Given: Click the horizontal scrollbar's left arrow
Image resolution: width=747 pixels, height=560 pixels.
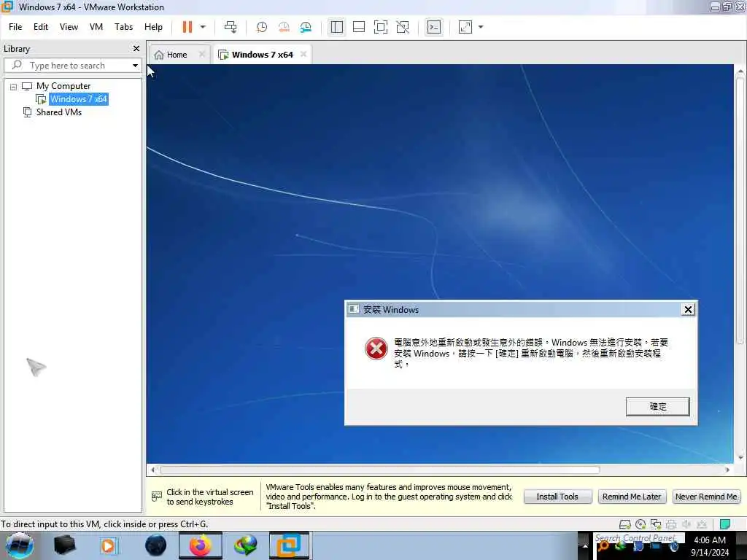Looking at the screenshot, I should click(152, 470).
